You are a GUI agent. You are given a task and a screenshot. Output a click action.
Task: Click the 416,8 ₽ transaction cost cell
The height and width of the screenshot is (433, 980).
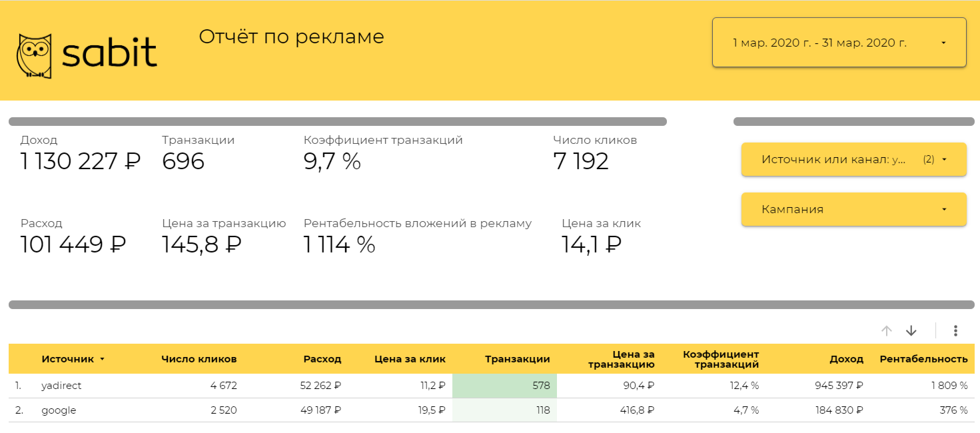click(x=638, y=410)
